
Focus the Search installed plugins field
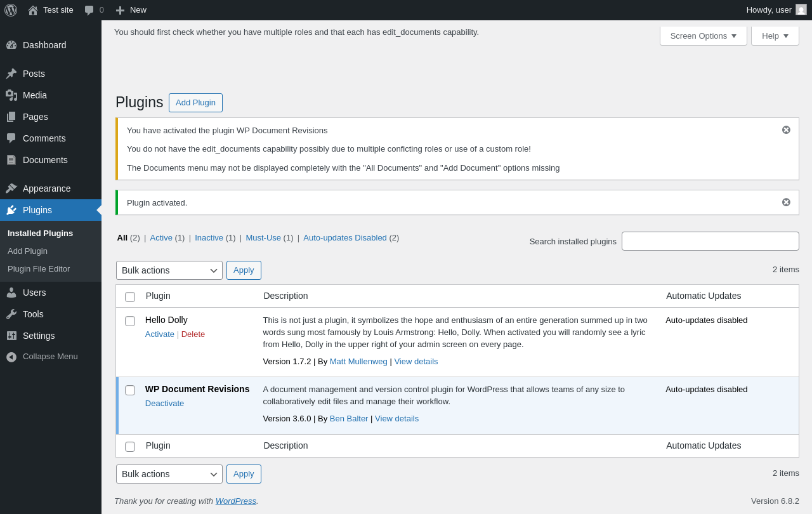pos(710,241)
